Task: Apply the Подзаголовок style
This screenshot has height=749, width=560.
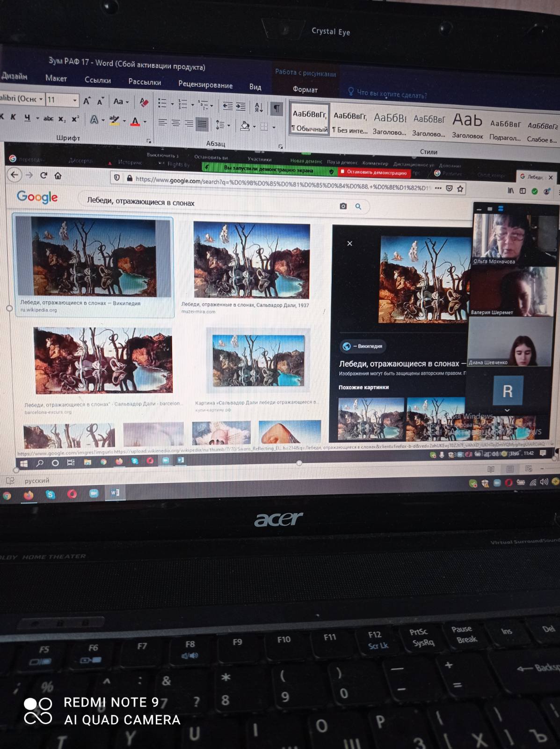Action: [505, 130]
